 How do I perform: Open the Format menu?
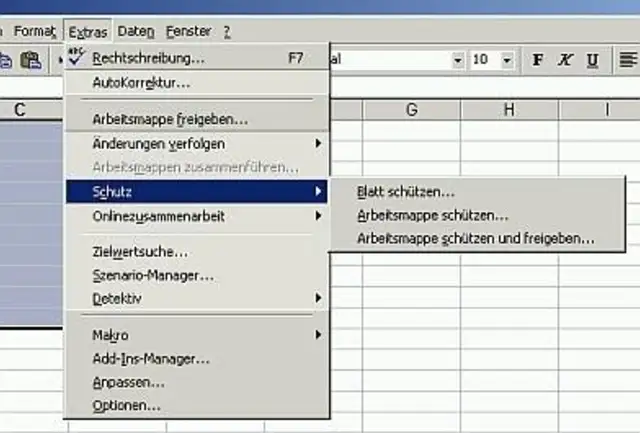click(x=35, y=31)
